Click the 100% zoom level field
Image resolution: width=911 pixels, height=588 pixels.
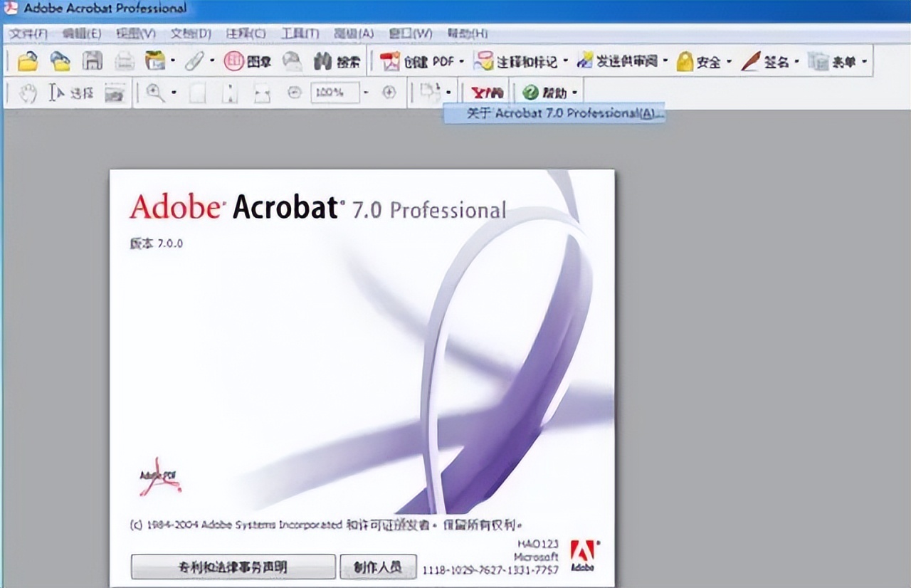334,93
